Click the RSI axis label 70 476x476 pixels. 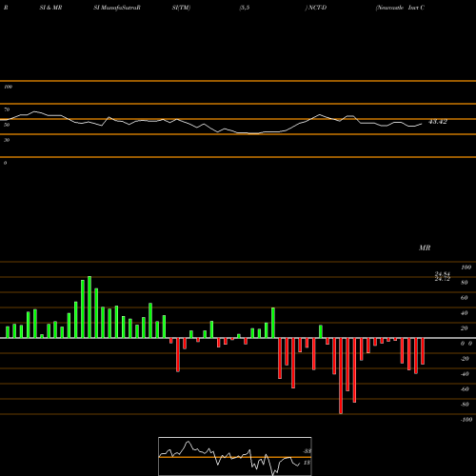pyautogui.click(x=7, y=109)
